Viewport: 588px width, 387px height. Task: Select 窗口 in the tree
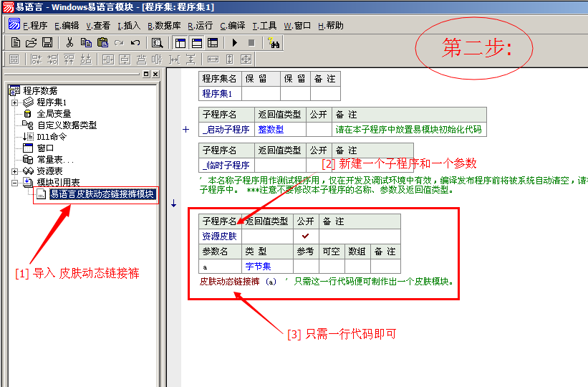45,148
